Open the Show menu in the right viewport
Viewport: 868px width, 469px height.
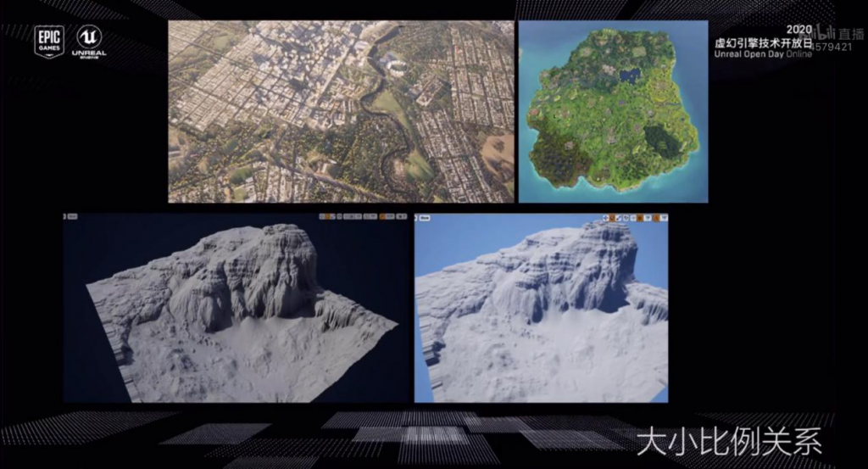425,218
